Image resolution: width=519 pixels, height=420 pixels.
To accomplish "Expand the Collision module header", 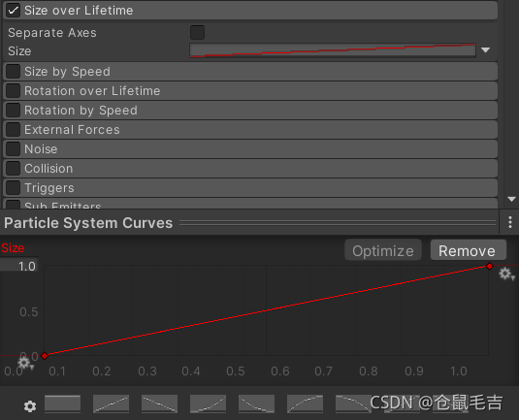I will [250, 169].
